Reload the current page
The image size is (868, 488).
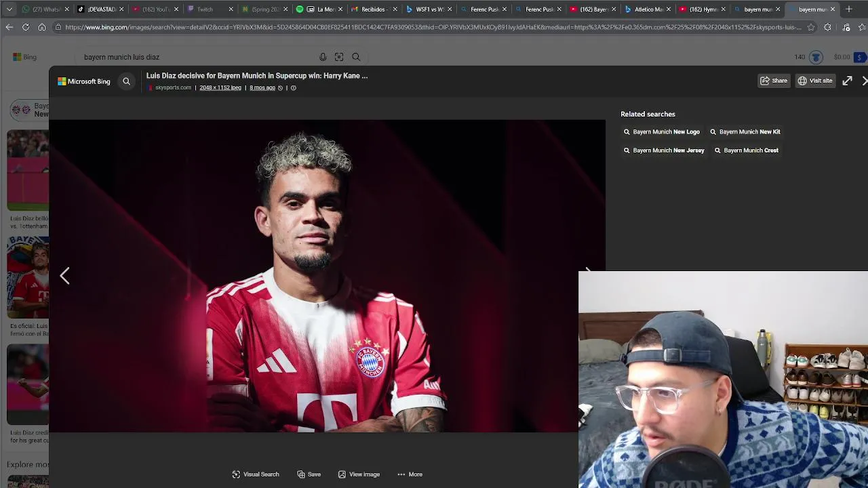pyautogui.click(x=26, y=27)
